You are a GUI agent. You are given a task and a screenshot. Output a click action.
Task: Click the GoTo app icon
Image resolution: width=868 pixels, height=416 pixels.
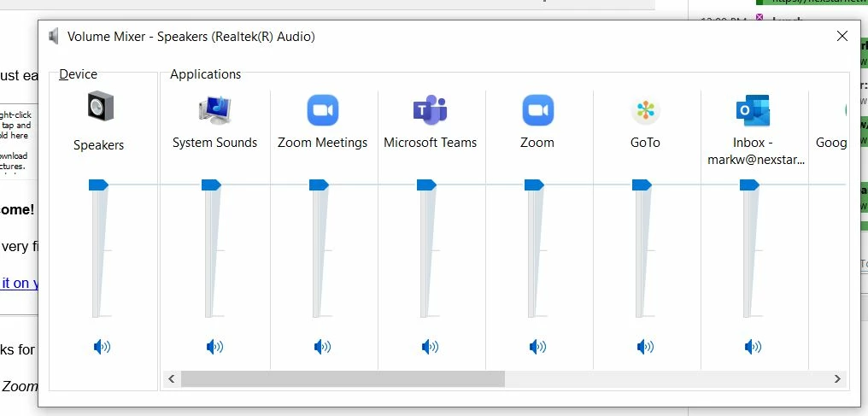(646, 110)
